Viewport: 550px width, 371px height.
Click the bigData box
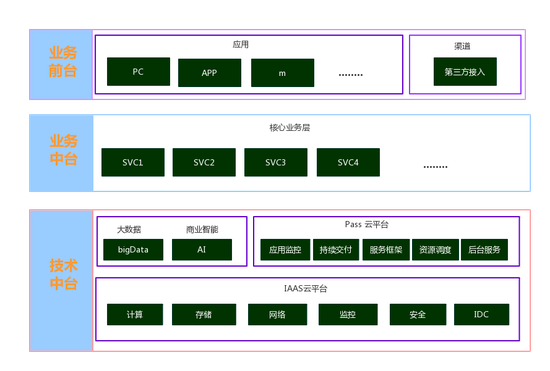(x=133, y=250)
